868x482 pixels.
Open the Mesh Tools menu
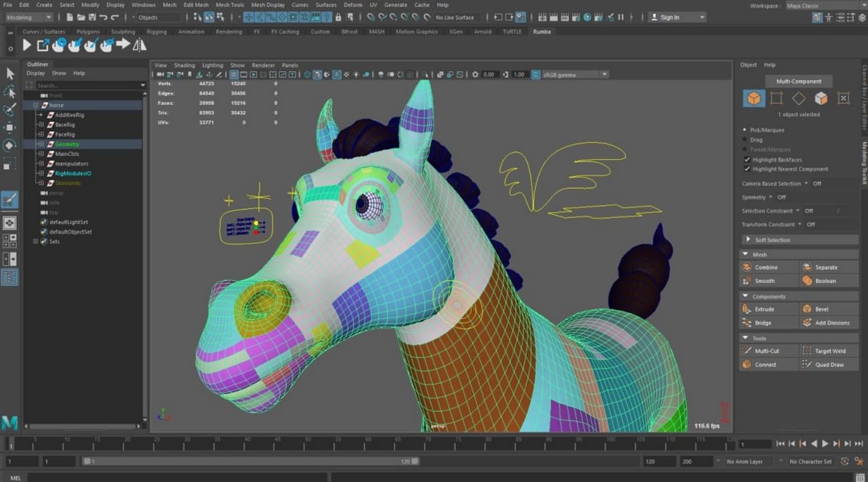(x=229, y=5)
